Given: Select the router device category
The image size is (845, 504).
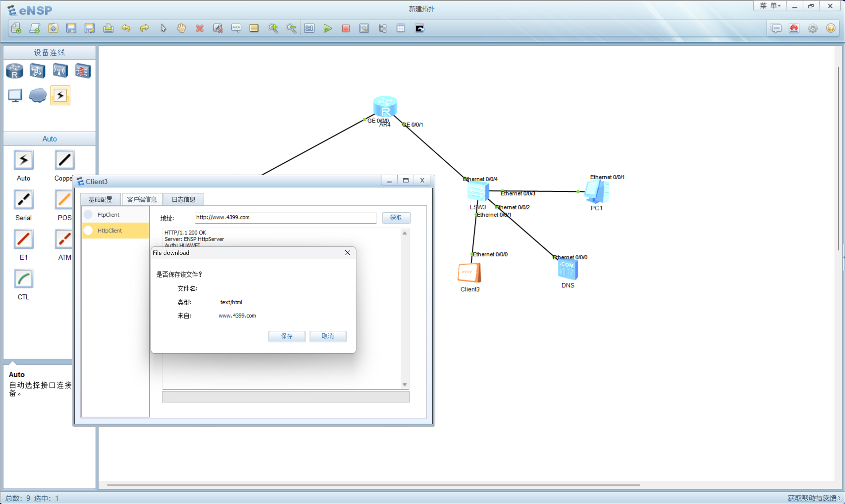Looking at the screenshot, I should click(15, 71).
